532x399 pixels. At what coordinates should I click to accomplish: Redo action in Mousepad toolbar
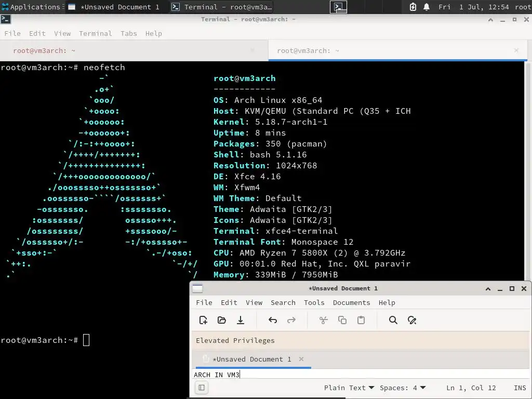click(x=291, y=320)
